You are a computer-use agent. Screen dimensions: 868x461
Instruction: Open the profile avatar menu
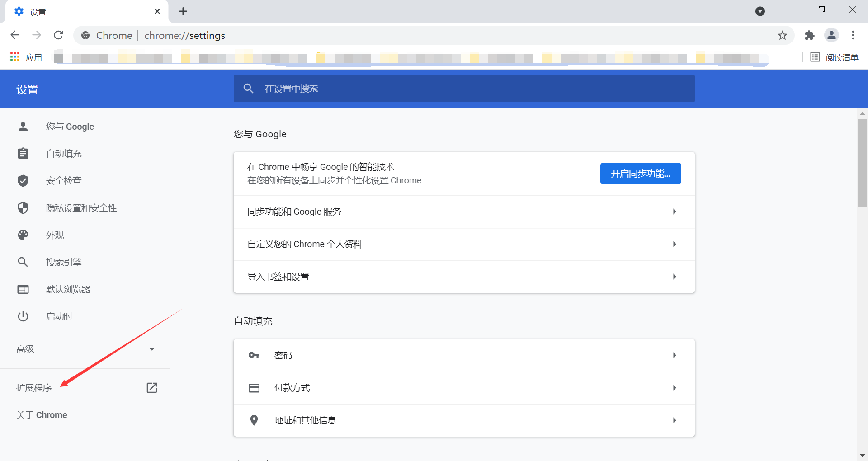[831, 35]
